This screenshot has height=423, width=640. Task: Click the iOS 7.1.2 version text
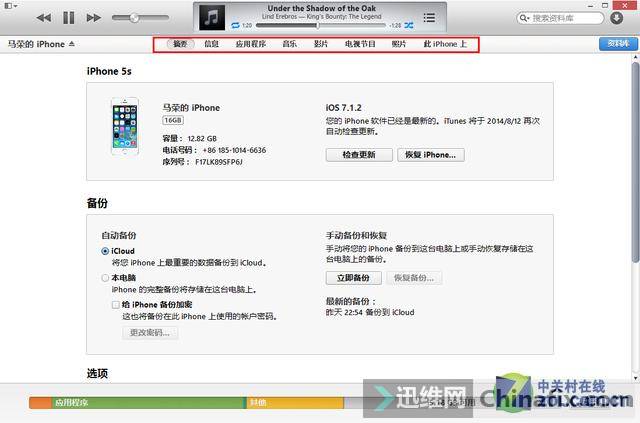(x=344, y=108)
